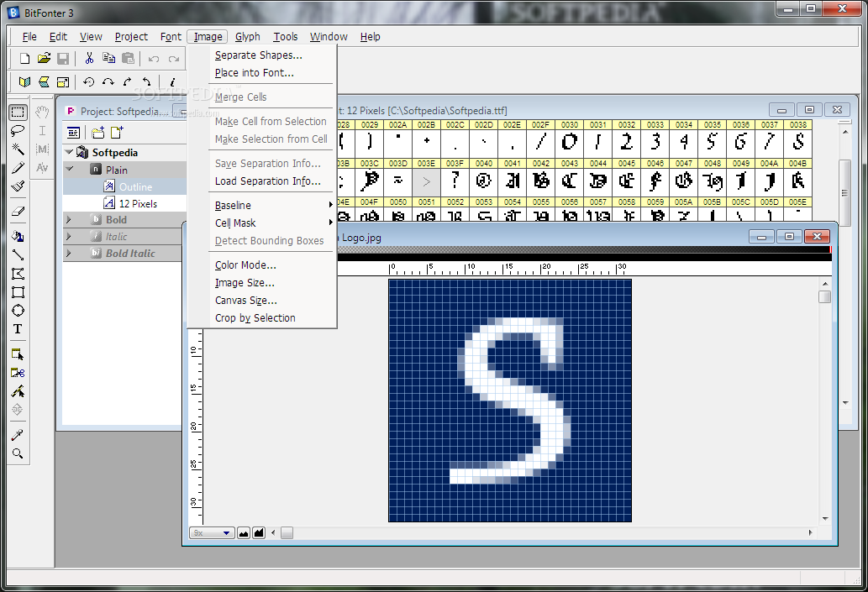Choose Load Separation Info menu entry

click(x=268, y=181)
